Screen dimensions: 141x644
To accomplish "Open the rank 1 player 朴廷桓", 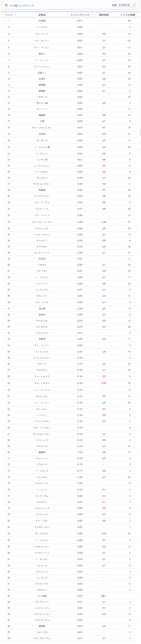I will [42, 21].
